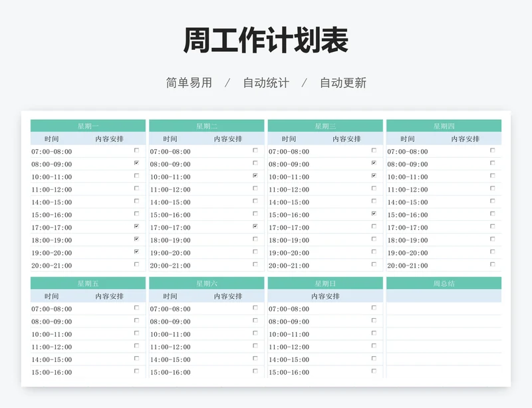Check Thursday 20:00-21:00 checkbox
This screenshot has width=532, height=408.
492,264
